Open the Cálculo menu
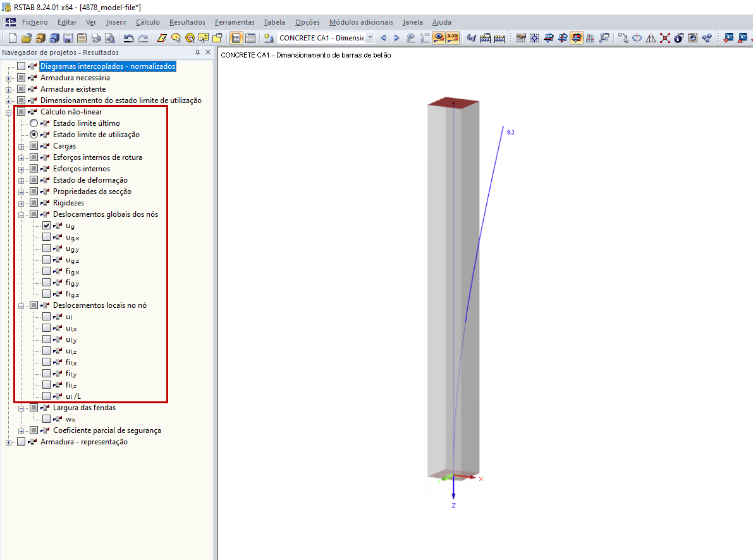753x560 pixels. tap(147, 22)
